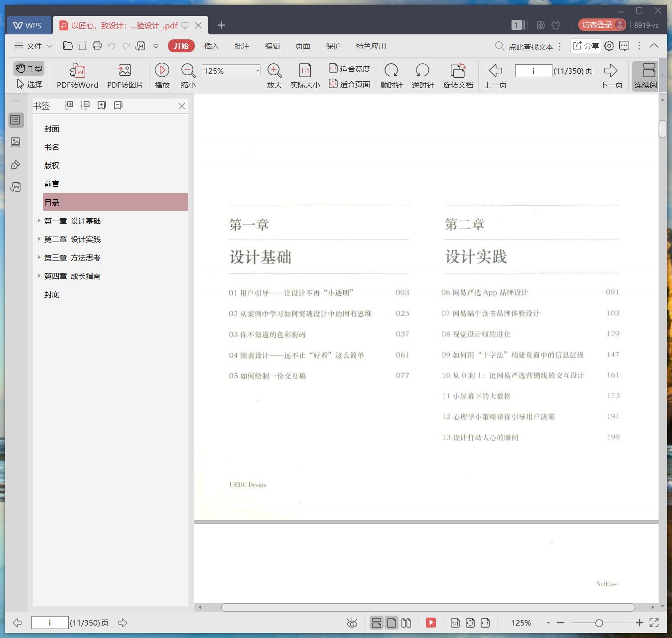Screen dimensions: 672x638
Task: Expand all bookmarks icon in 书签 panel
Action: (x=69, y=105)
